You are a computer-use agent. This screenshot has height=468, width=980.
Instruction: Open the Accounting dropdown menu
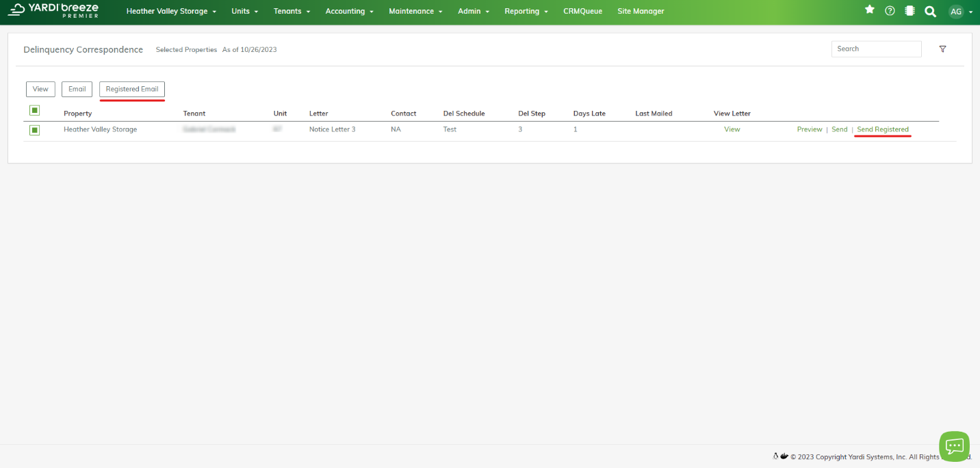(349, 12)
